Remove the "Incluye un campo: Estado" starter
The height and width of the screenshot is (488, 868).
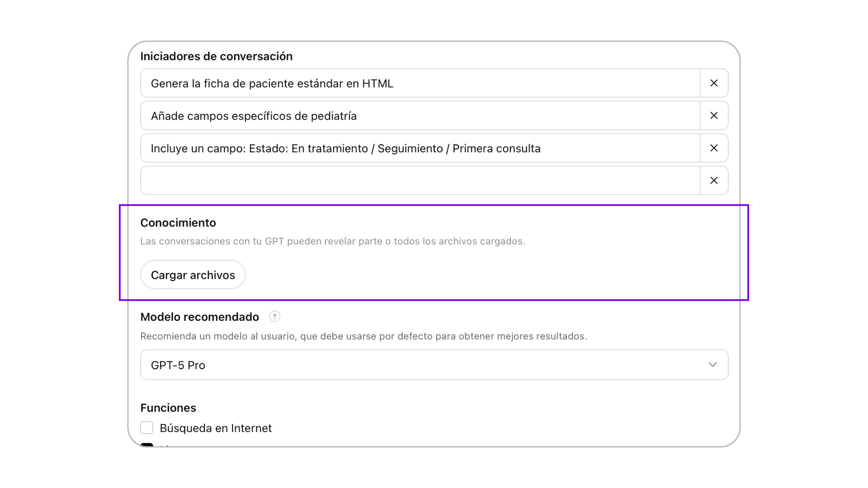(714, 148)
